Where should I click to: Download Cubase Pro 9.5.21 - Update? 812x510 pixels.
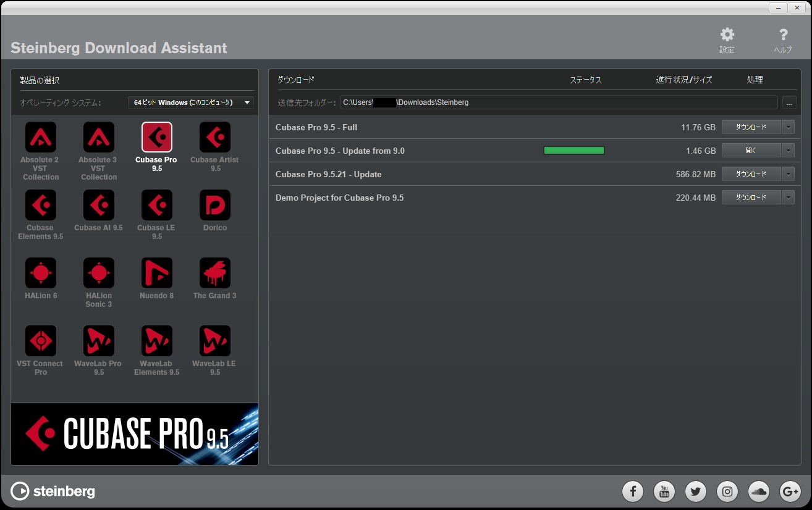pos(751,174)
